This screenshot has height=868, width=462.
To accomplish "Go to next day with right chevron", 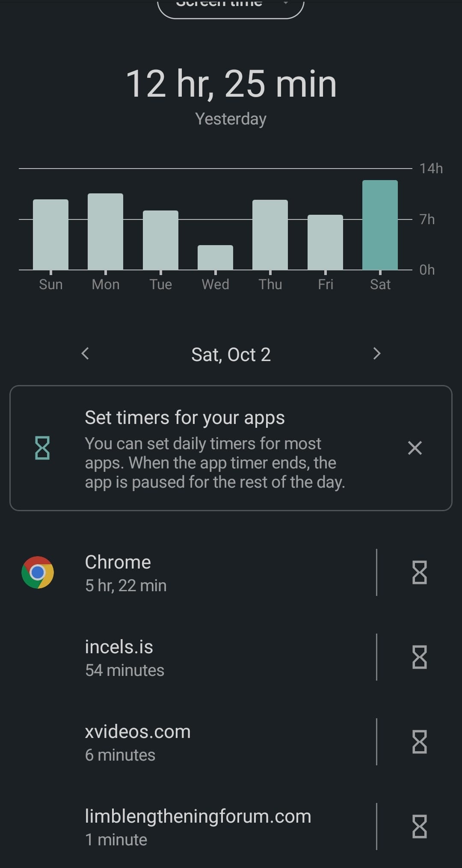I will [377, 353].
